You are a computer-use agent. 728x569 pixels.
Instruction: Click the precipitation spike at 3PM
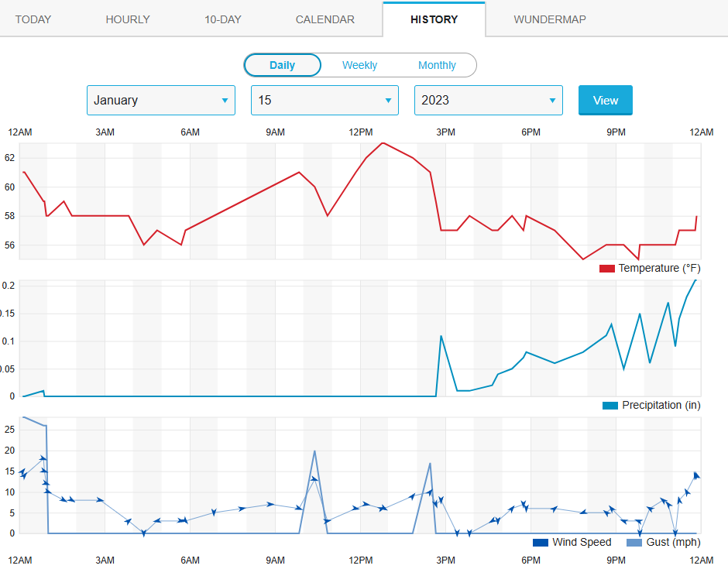tap(441, 336)
